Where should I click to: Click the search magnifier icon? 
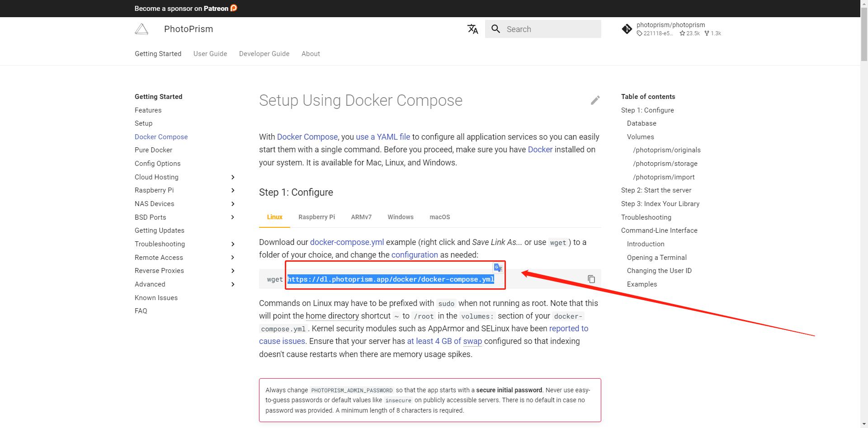tap(496, 29)
